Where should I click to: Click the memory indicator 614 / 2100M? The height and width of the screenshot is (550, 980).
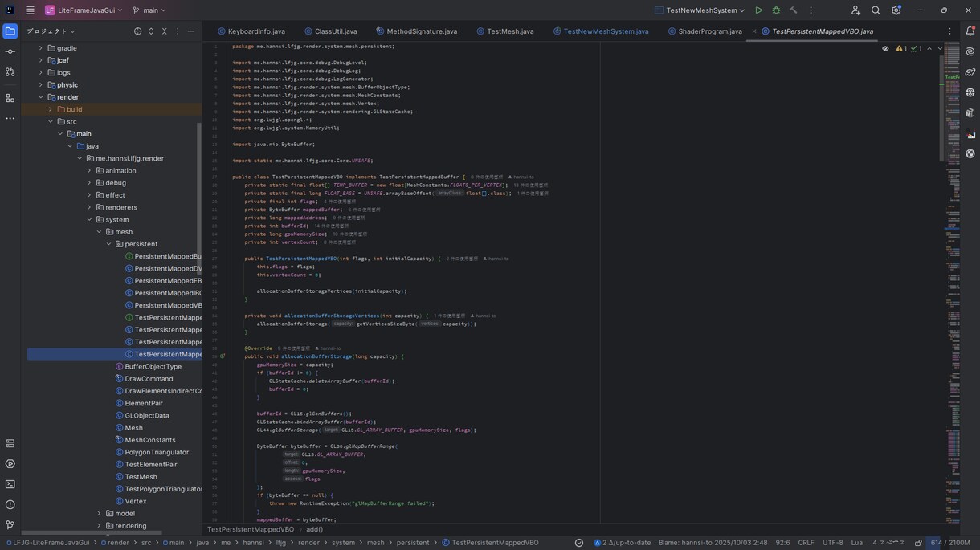(950, 543)
